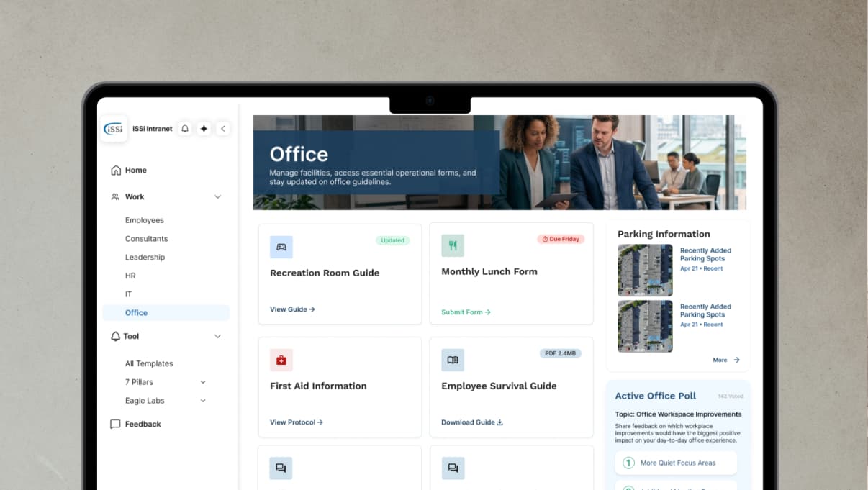Click the Monthly Lunch fork-knife icon
868x490 pixels.
[453, 245]
